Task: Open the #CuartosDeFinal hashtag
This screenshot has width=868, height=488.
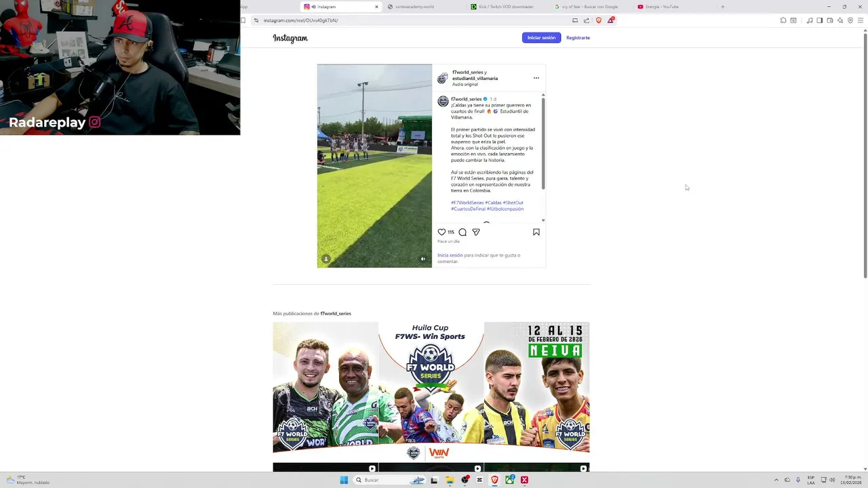Action: click(x=468, y=209)
